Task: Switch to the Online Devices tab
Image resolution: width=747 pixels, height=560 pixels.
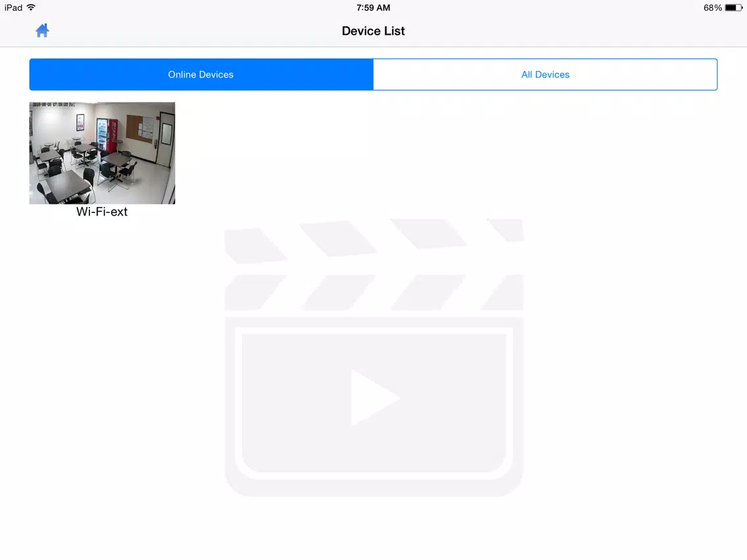Action: click(x=201, y=74)
